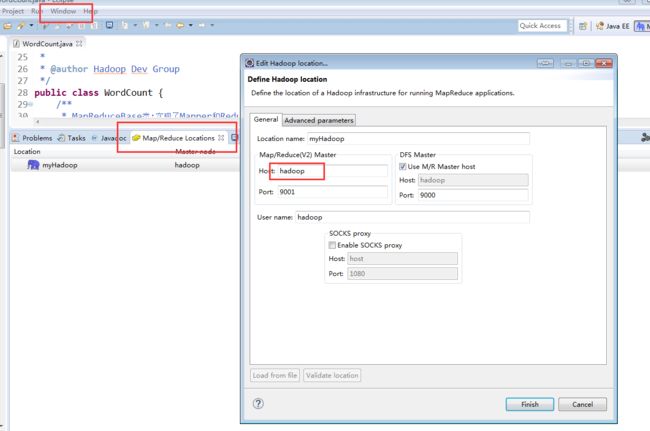Click the Open Perspective icon

coord(583,26)
